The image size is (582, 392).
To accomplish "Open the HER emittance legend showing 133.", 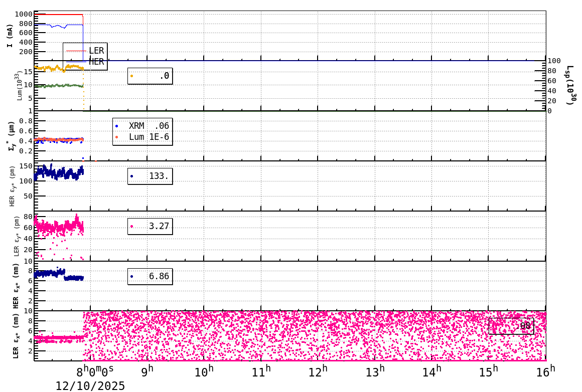I will (x=151, y=176).
